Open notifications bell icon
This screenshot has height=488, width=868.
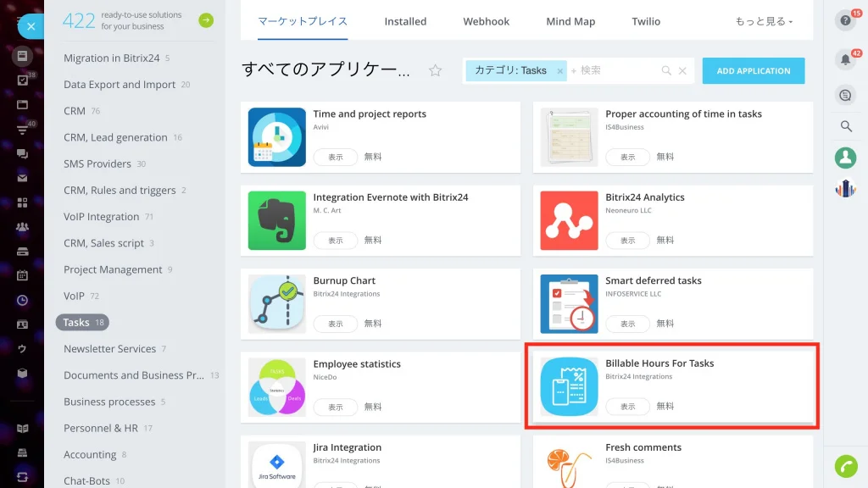click(x=845, y=60)
